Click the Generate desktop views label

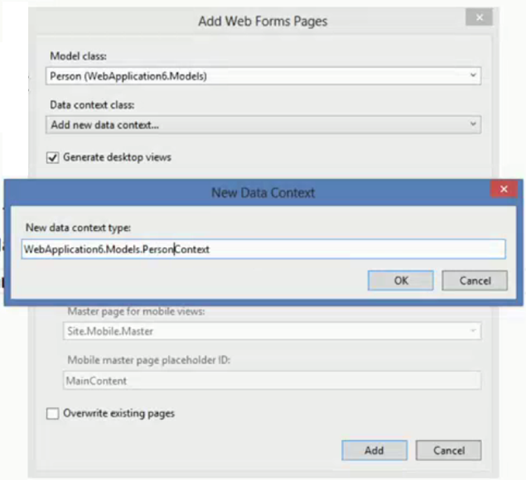coord(117,157)
